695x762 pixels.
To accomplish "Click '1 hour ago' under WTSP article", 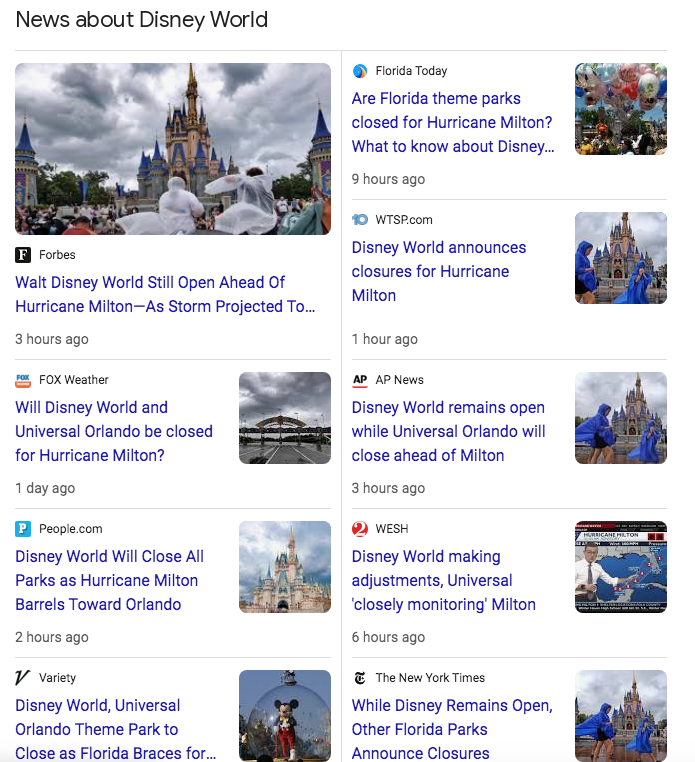I will [x=384, y=339].
